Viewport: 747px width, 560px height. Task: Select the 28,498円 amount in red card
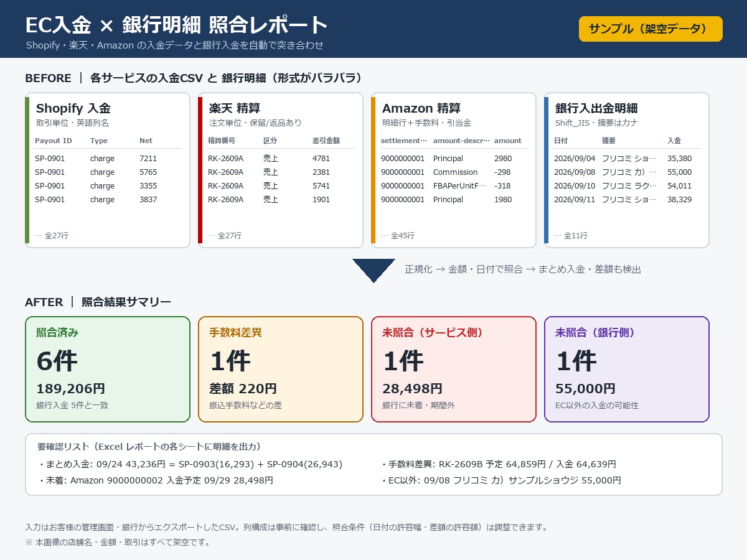pyautogui.click(x=413, y=389)
